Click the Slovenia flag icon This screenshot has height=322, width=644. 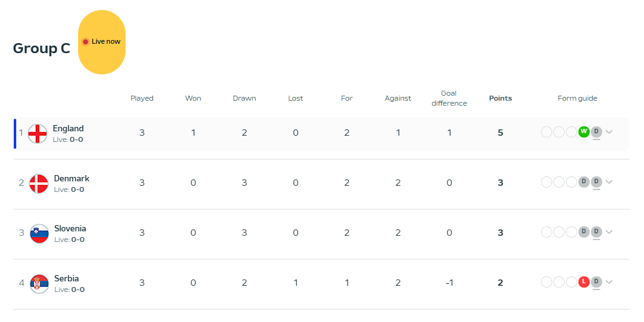(x=39, y=233)
